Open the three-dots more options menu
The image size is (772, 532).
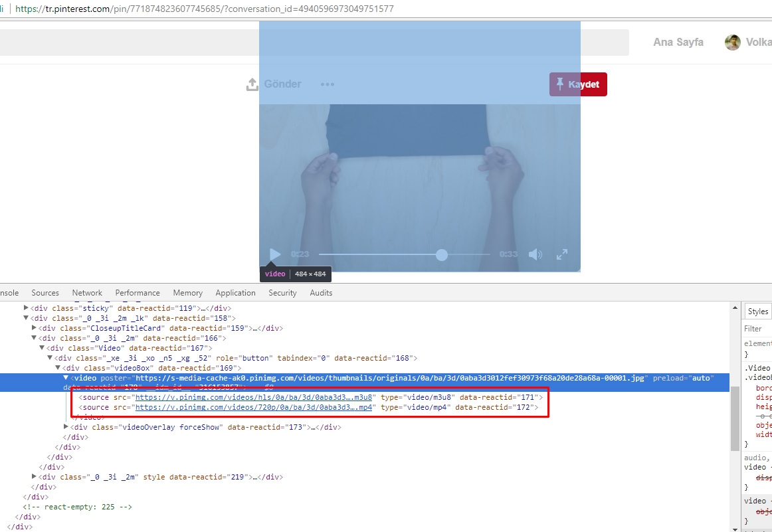coord(328,84)
